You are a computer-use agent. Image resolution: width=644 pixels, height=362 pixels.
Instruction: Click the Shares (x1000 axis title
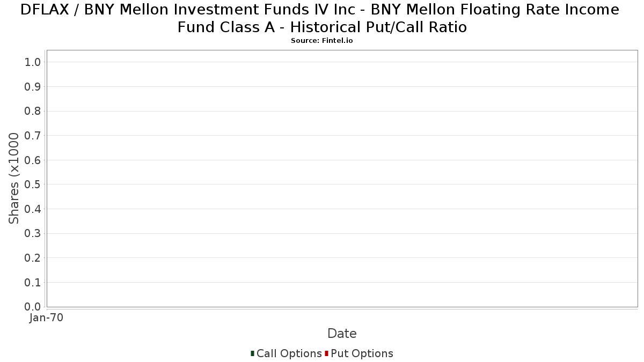[x=14, y=179]
